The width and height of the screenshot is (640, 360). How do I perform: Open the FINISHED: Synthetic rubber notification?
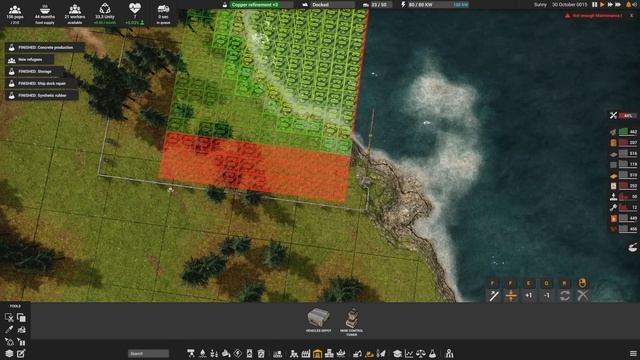click(x=42, y=96)
